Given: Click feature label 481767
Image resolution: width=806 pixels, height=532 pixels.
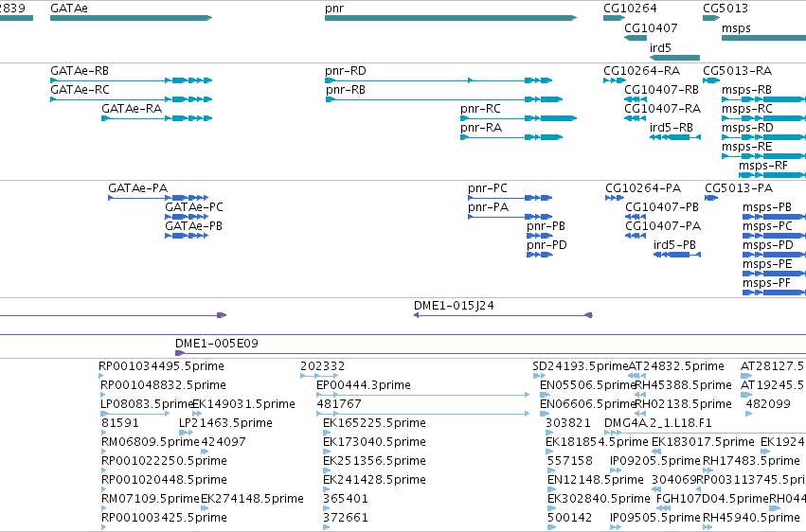Looking at the screenshot, I should pyautogui.click(x=339, y=404).
